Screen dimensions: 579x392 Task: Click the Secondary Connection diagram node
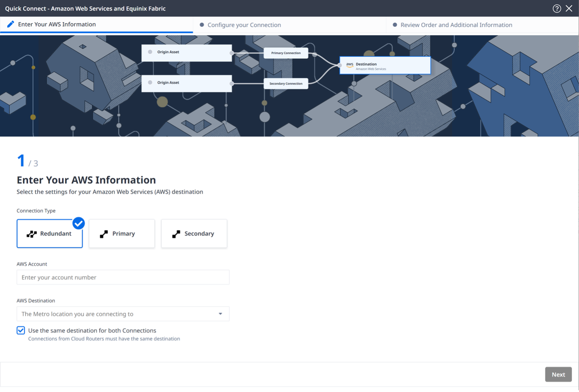click(x=286, y=83)
